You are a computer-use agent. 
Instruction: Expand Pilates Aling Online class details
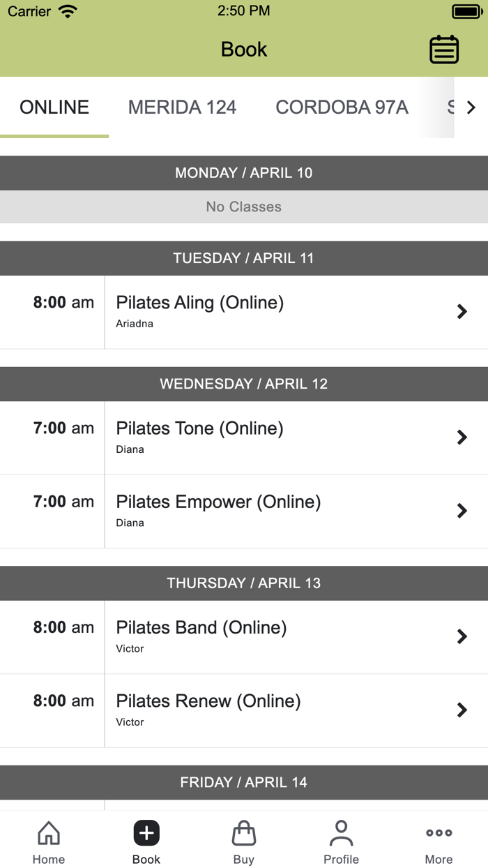(x=244, y=311)
